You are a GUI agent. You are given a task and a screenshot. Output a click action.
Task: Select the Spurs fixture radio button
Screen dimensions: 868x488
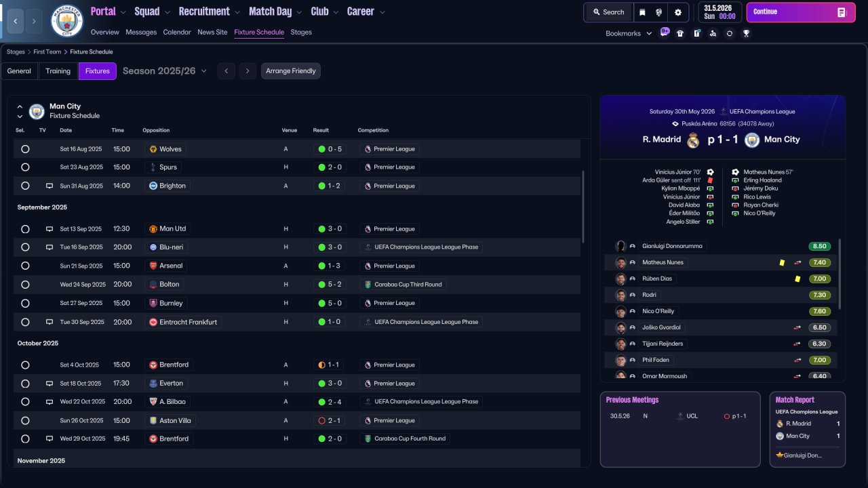click(25, 167)
